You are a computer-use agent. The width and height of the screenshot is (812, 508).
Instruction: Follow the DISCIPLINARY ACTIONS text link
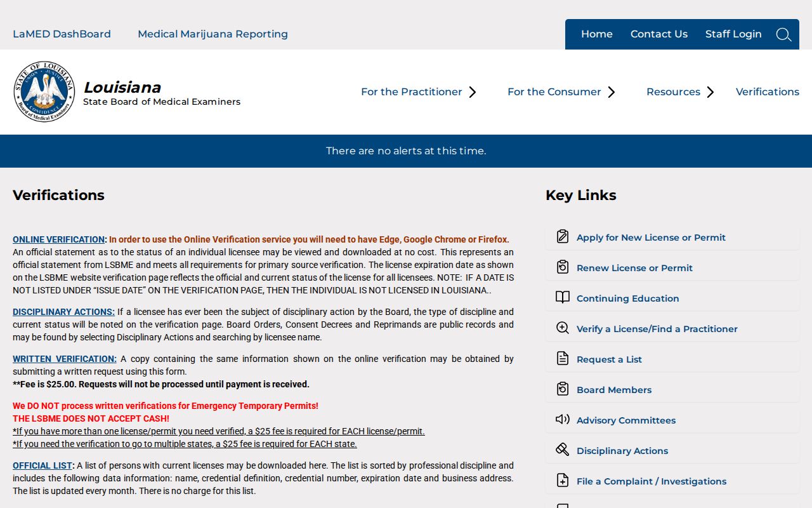pyautogui.click(x=63, y=312)
